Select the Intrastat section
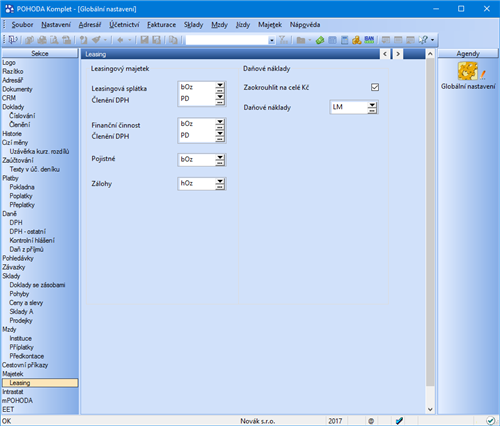 [13, 392]
